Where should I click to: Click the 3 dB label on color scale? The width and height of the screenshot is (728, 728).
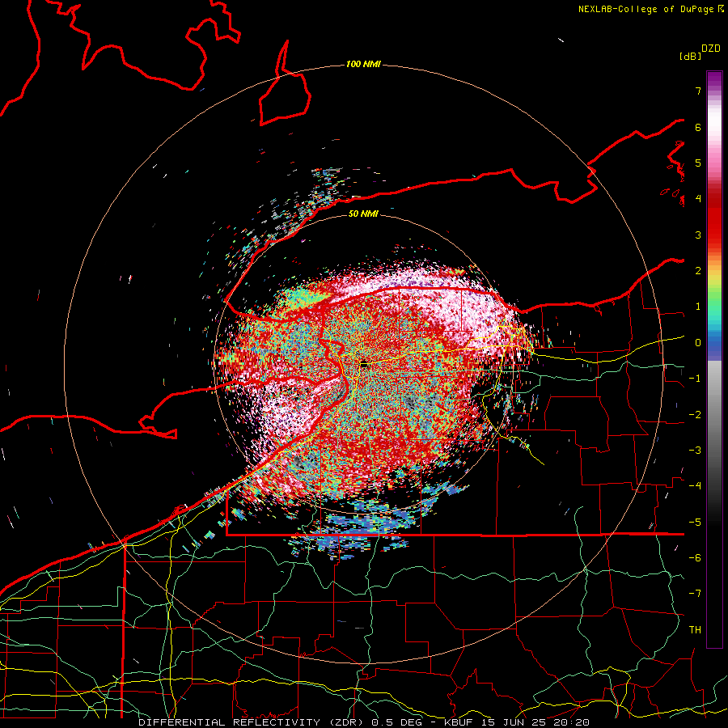(698, 235)
